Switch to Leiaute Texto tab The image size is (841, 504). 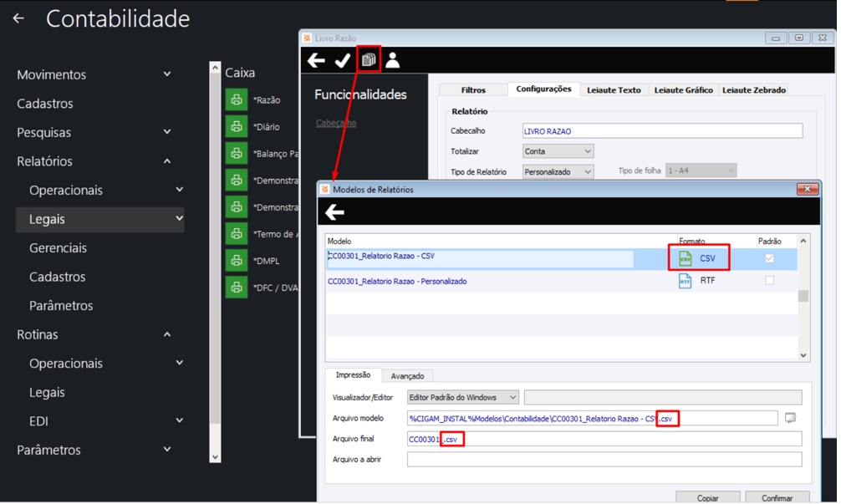click(614, 90)
